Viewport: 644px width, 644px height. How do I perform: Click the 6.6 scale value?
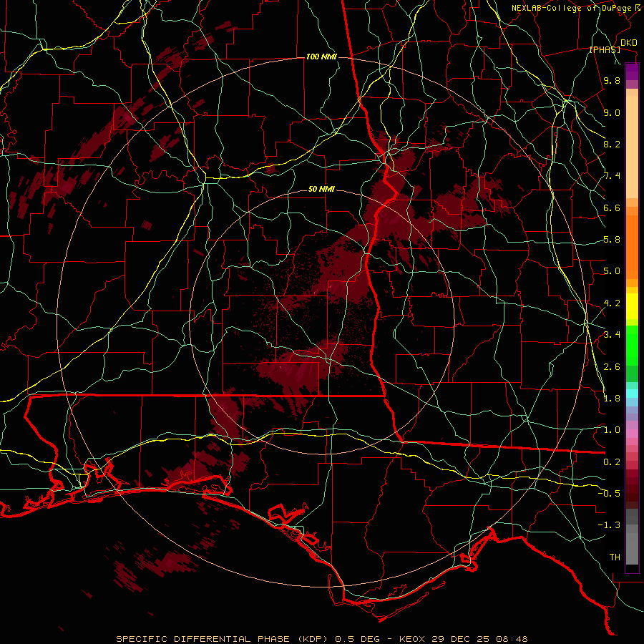coord(612,208)
